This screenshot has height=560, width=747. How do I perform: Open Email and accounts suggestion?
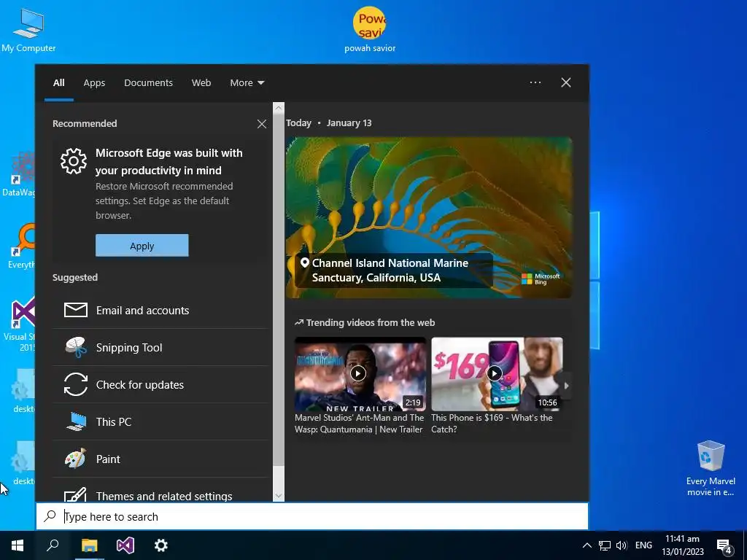[x=160, y=310]
